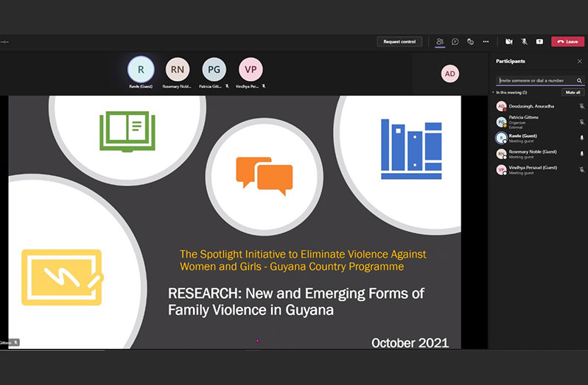Screen dimensions: 588x385
Task: Click the blue bookshelf icon on the slide
Action: click(x=411, y=149)
